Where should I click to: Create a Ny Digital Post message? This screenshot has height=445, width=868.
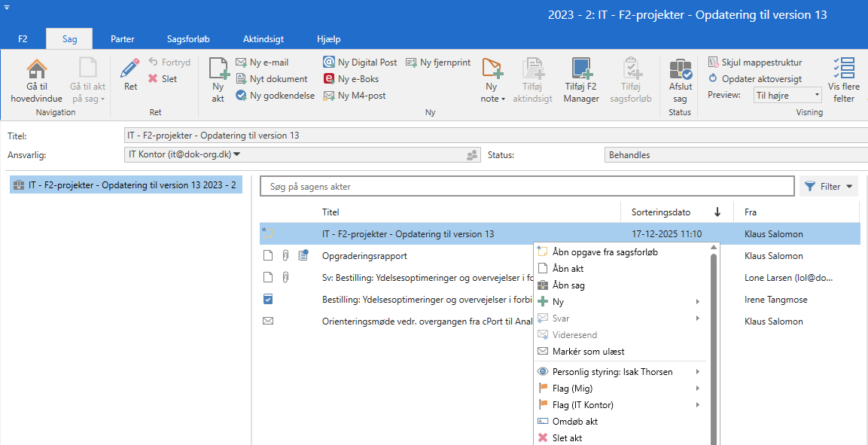pyautogui.click(x=360, y=62)
